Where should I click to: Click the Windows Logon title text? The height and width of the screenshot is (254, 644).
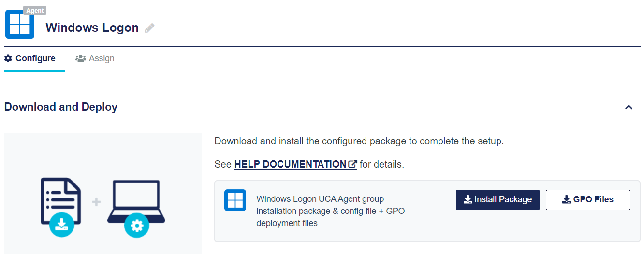point(92,28)
